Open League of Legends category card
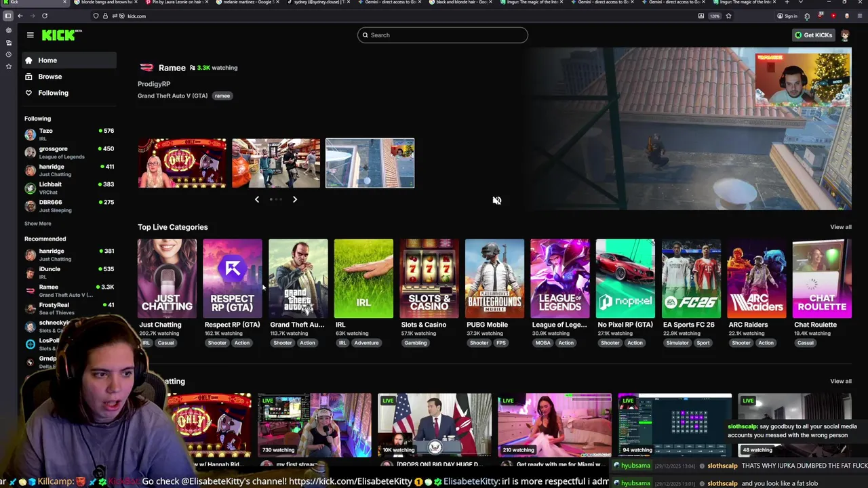This screenshot has width=868, height=488. coord(559,279)
